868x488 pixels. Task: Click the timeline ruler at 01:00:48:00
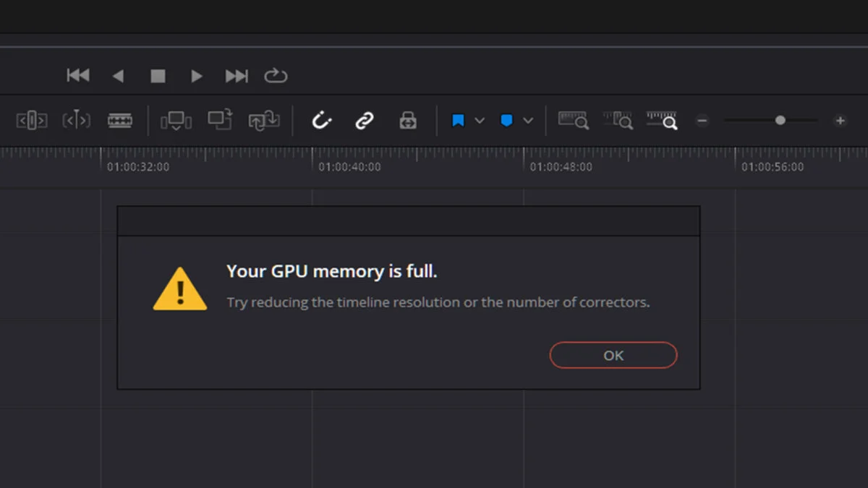pos(524,155)
